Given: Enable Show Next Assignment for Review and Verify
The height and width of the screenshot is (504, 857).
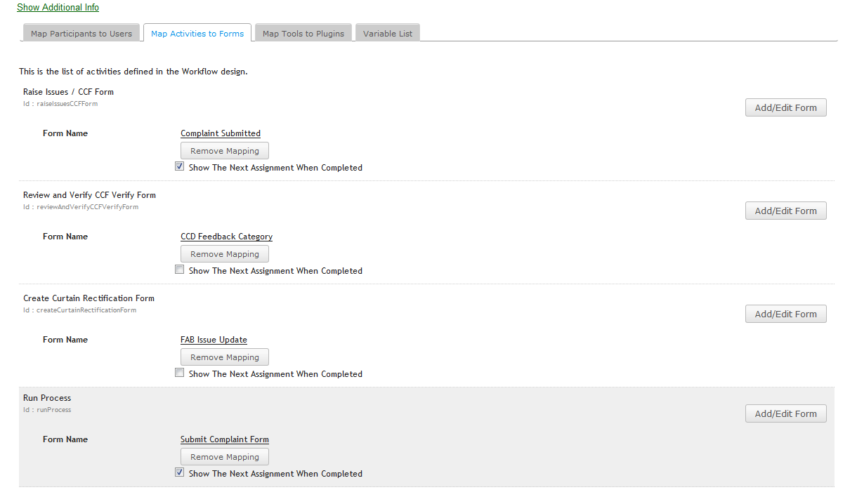Looking at the screenshot, I should point(180,270).
